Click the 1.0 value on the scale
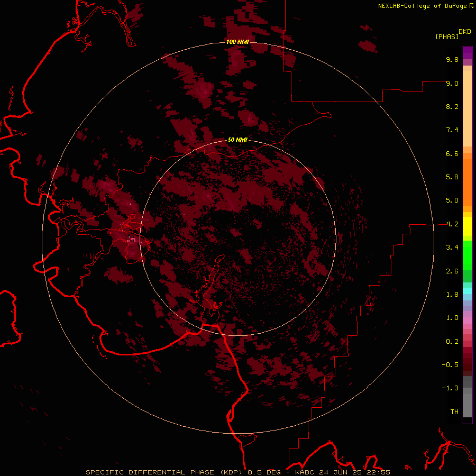 point(452,318)
